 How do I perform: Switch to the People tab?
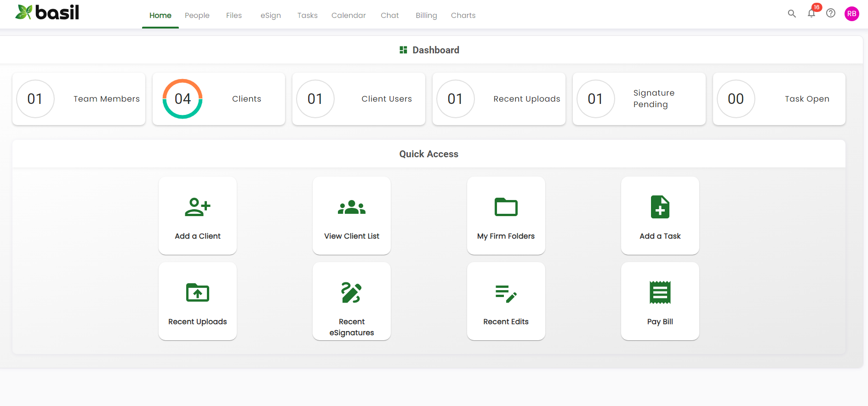point(197,15)
